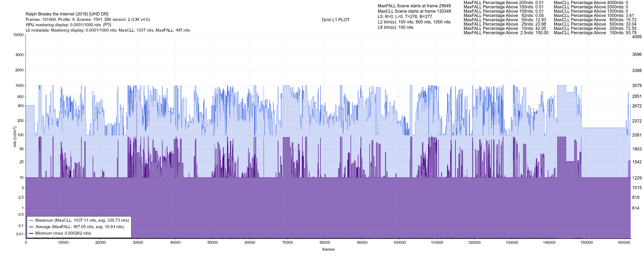This screenshot has width=644, height=258.
Task: Click the MaxCLL Scene starts at frame text
Action: (414, 11)
